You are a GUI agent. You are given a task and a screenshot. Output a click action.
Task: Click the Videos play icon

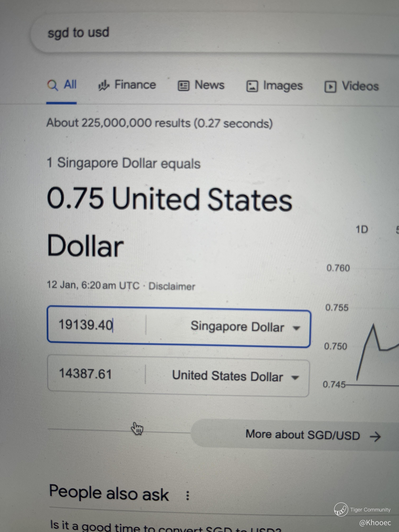(330, 87)
